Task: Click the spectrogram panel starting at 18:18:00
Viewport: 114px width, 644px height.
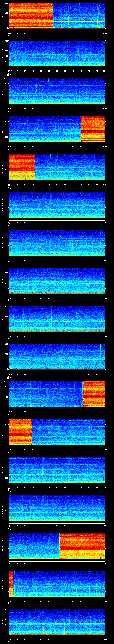Action: coord(57,167)
